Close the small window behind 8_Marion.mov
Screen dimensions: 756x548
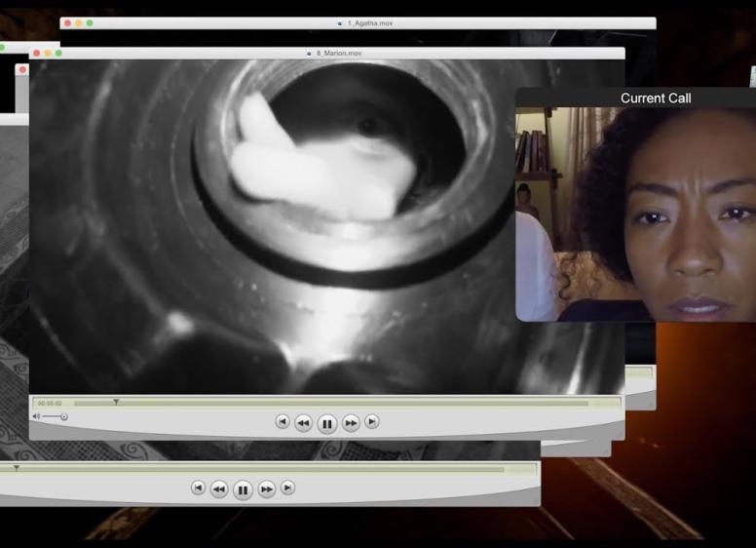[22, 70]
